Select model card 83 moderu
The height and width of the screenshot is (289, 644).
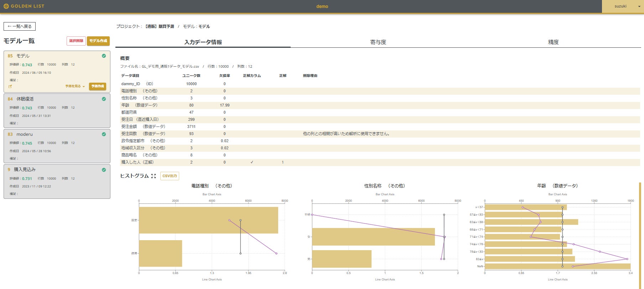[57, 146]
